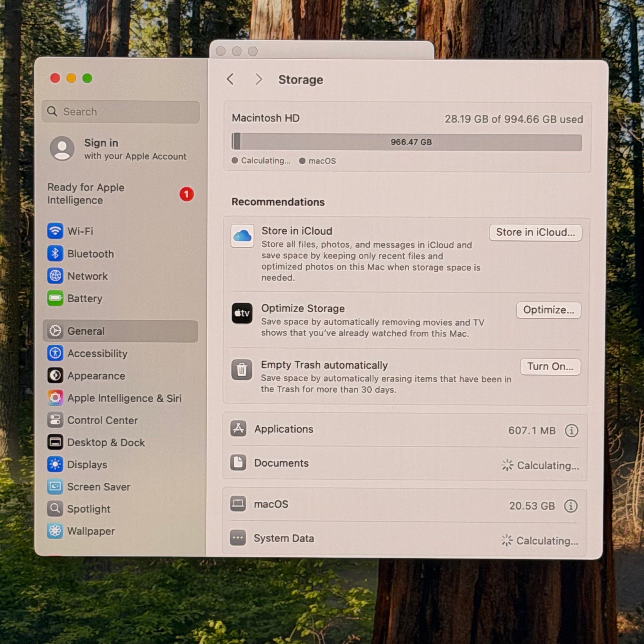Click the Optimize… button

point(549,310)
